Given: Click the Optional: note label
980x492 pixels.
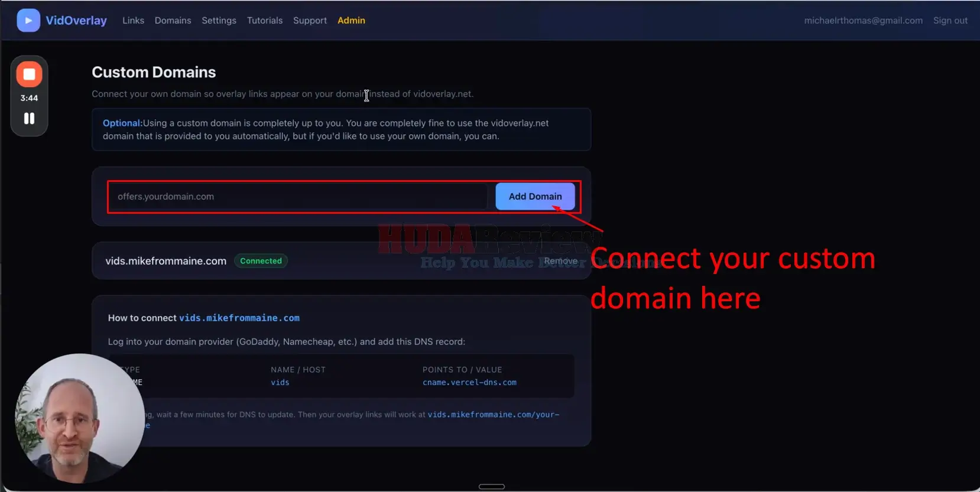Looking at the screenshot, I should 122,123.
